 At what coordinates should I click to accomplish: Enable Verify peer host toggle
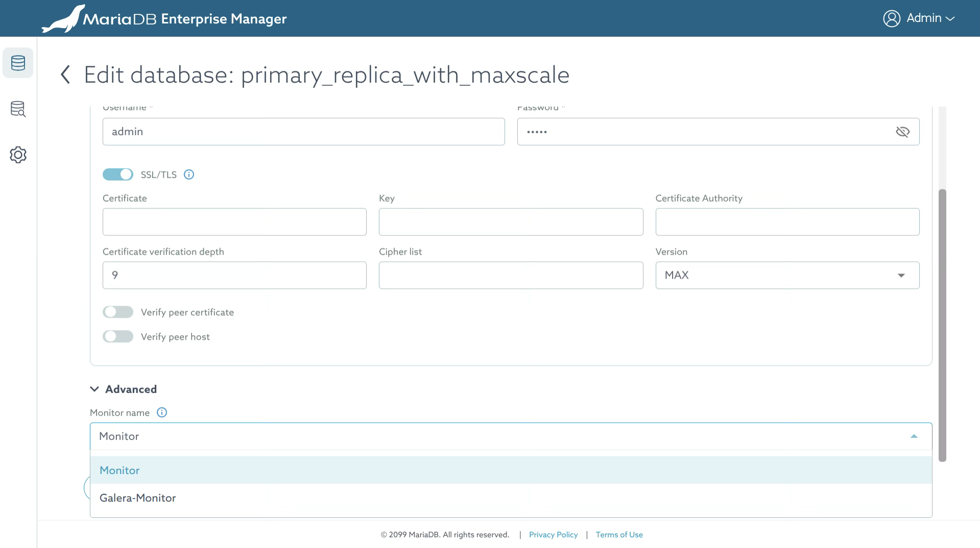click(118, 337)
